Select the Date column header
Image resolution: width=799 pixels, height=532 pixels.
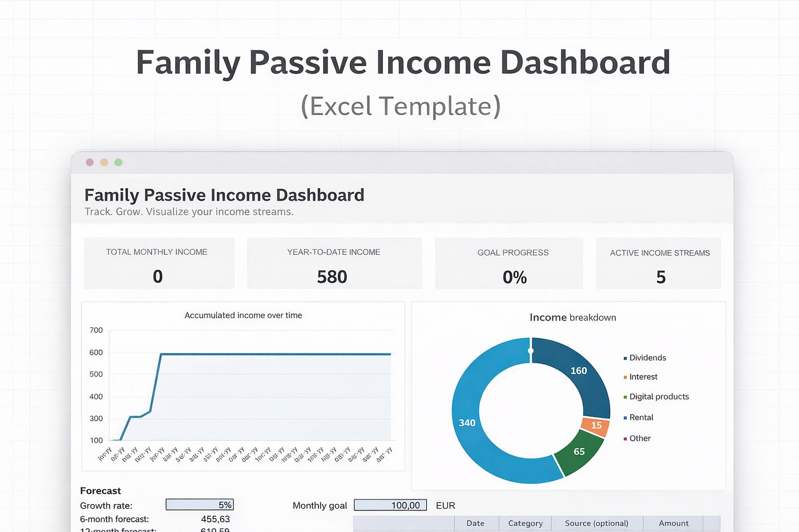click(x=475, y=523)
